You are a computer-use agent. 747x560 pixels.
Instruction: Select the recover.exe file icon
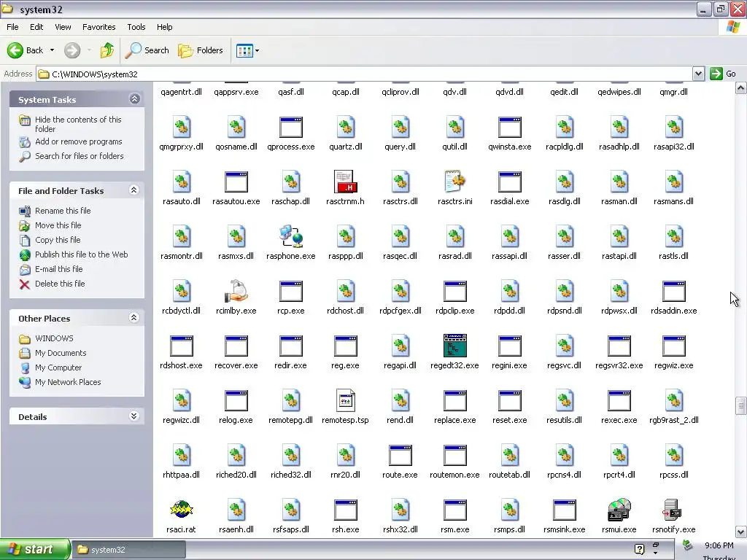click(x=236, y=346)
